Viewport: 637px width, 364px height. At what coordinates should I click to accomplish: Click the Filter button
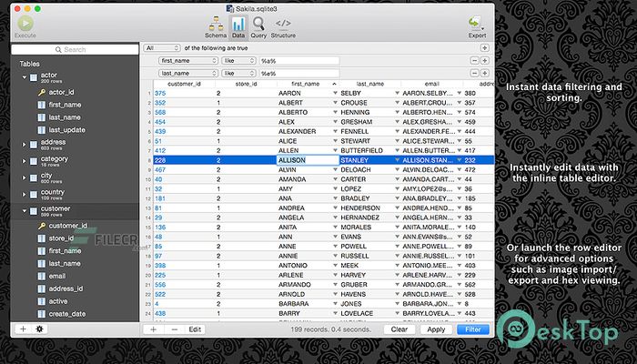coord(473,329)
